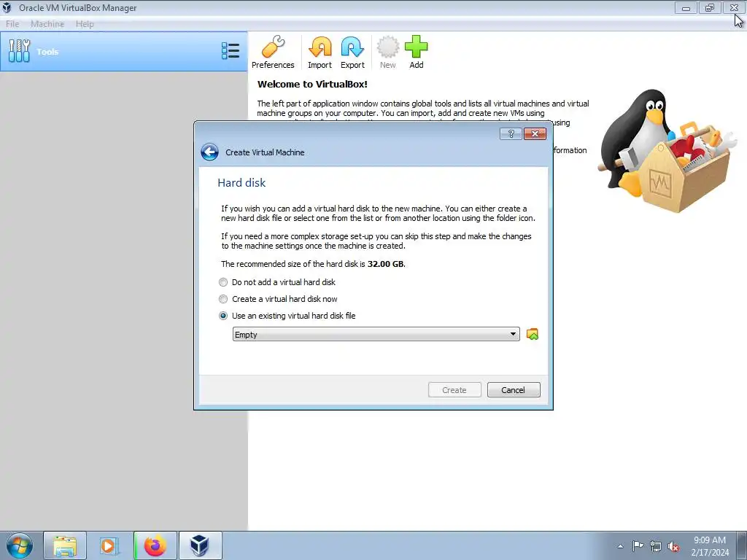Screen dimensions: 747x560
Task: Click the network tray icon
Action: (x=656, y=546)
